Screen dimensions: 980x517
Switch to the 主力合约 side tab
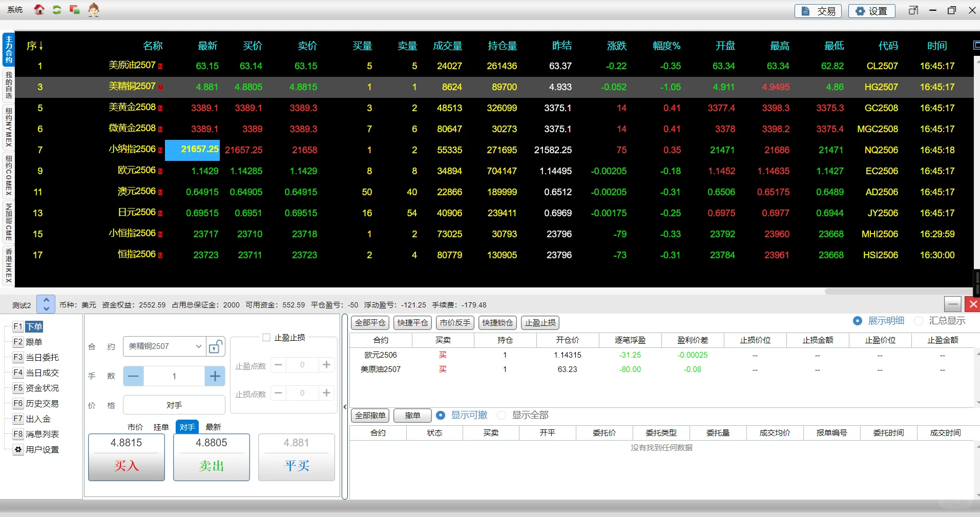pyautogui.click(x=9, y=49)
